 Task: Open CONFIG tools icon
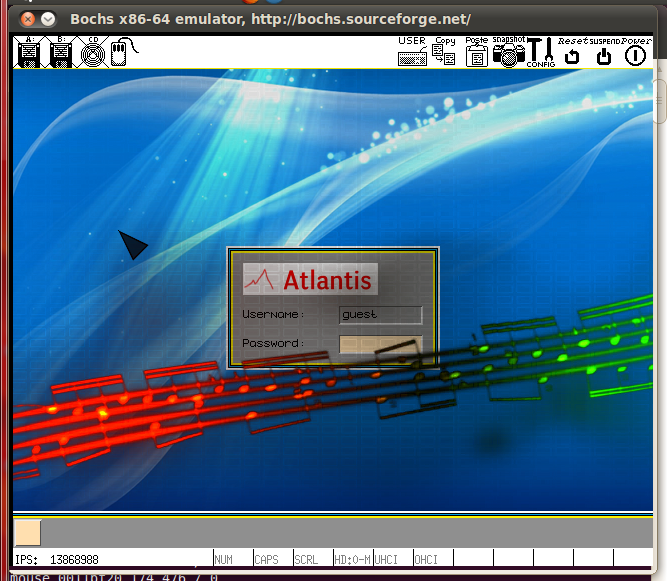(541, 52)
